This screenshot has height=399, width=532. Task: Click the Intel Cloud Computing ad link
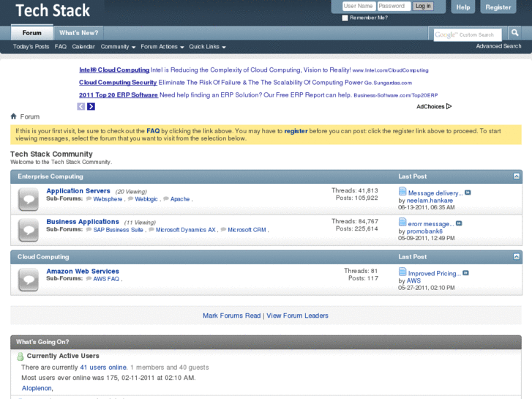click(114, 70)
